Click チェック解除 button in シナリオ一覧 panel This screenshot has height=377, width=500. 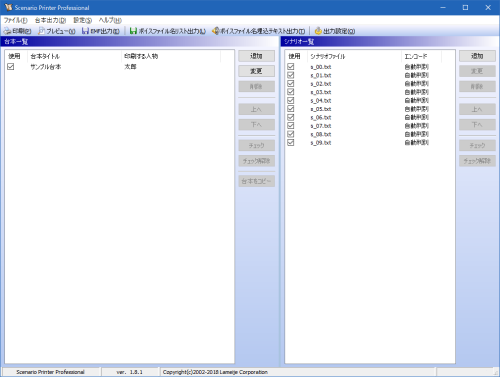[477, 161]
